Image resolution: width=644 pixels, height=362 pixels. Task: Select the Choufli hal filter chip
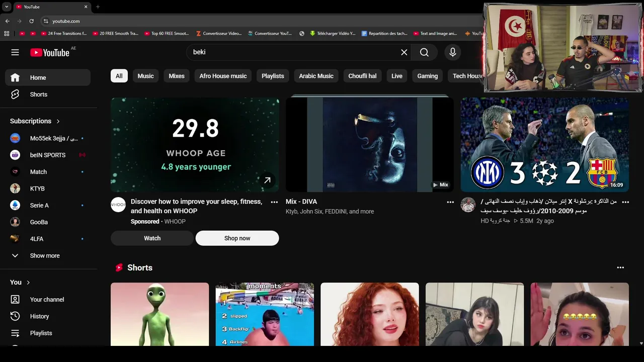coord(362,76)
